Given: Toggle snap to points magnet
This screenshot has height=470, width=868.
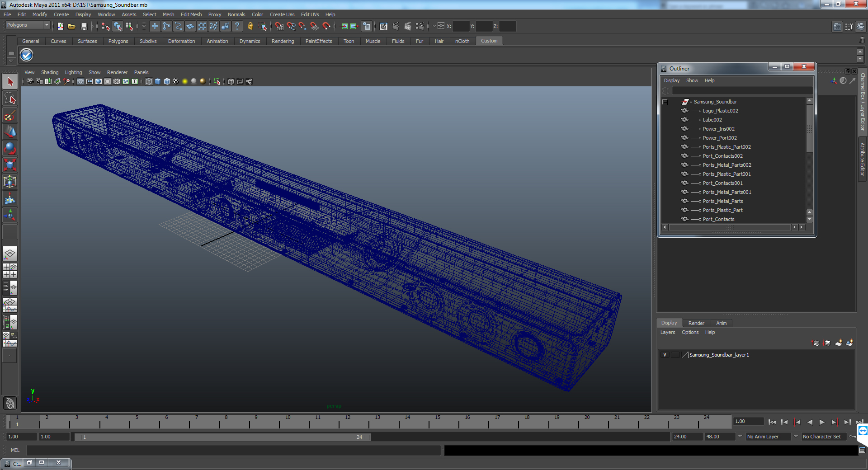Looking at the screenshot, I should point(303,26).
